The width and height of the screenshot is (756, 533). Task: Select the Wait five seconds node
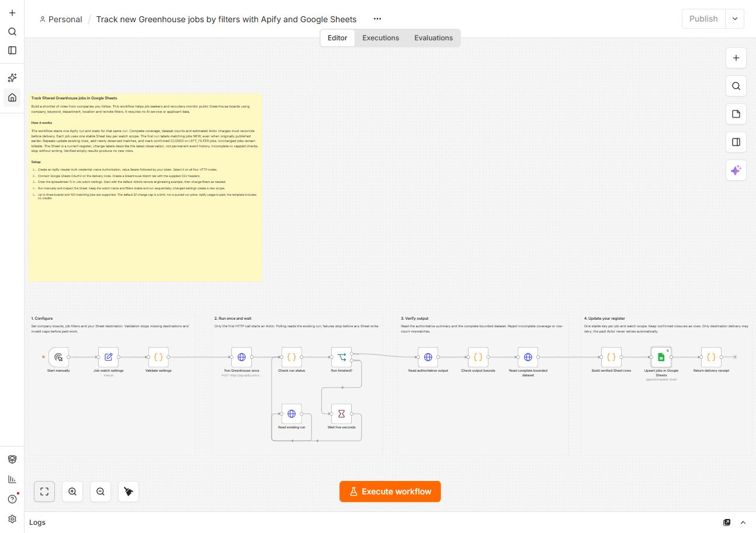point(342,414)
